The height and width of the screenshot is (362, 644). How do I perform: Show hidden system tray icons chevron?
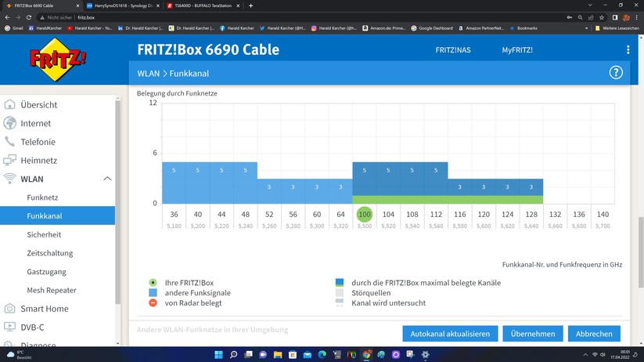point(585,355)
